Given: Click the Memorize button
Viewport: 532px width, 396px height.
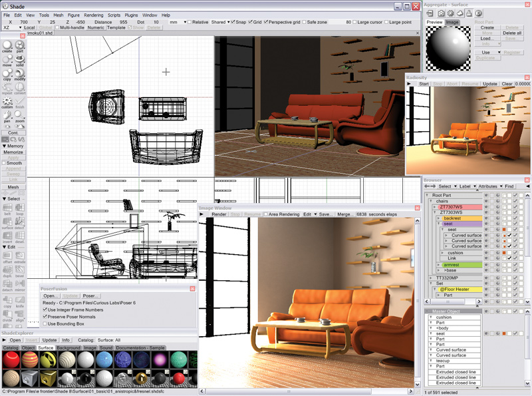Looking at the screenshot, I should [13, 152].
